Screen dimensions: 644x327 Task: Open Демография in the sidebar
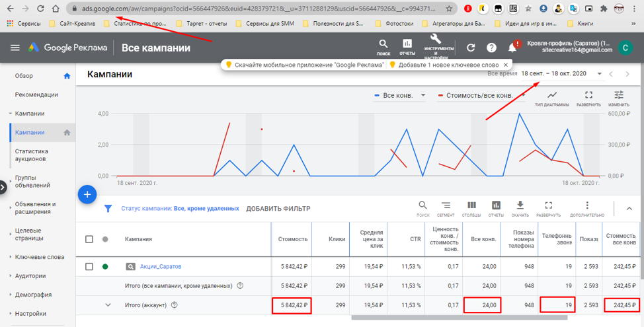click(x=33, y=295)
